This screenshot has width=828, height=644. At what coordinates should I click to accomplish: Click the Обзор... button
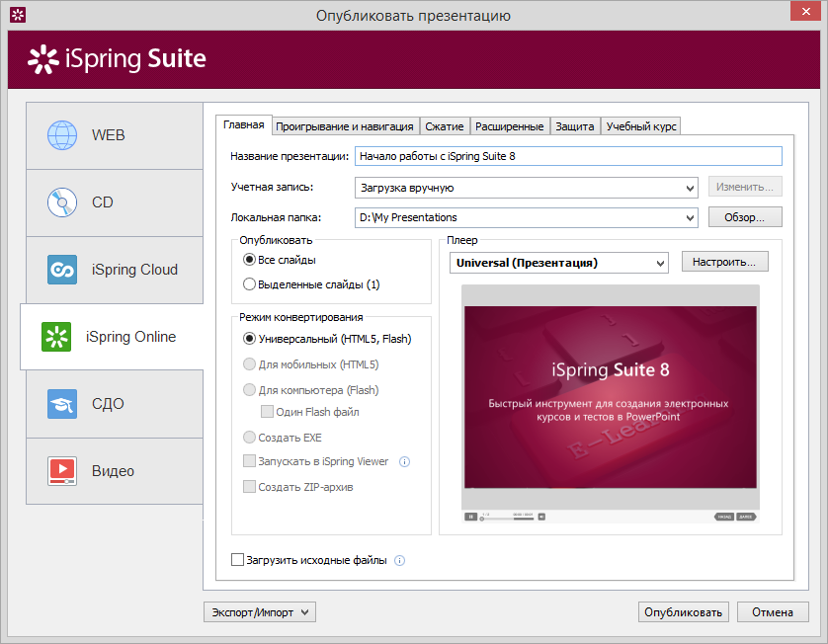(x=745, y=217)
